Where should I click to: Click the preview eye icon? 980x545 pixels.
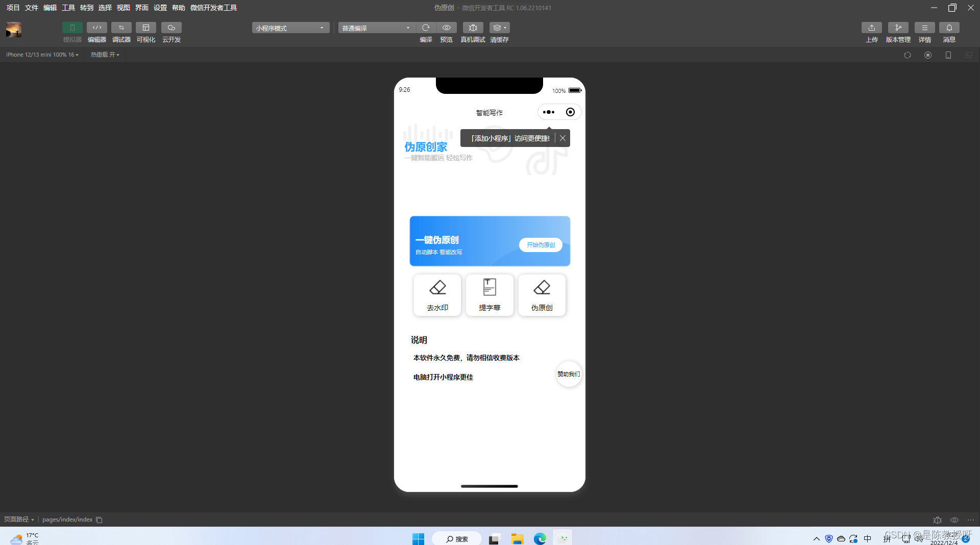click(x=447, y=28)
